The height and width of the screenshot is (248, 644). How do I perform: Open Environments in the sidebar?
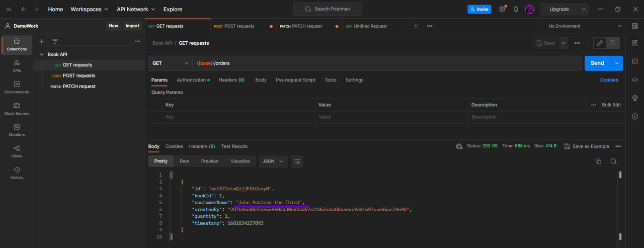click(17, 88)
